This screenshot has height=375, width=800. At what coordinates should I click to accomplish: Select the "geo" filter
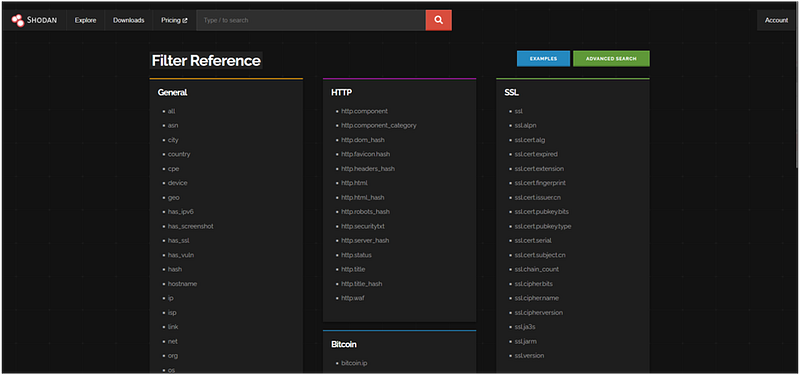pos(173,197)
